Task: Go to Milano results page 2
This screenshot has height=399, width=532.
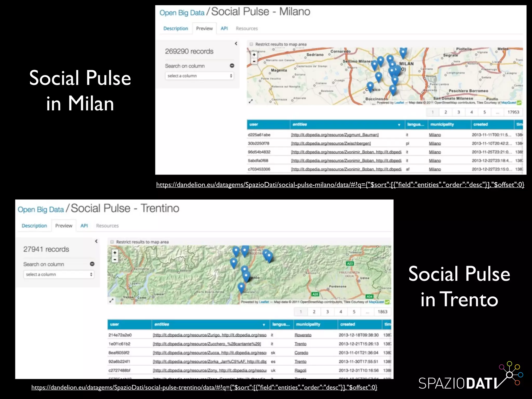Action: point(445,112)
